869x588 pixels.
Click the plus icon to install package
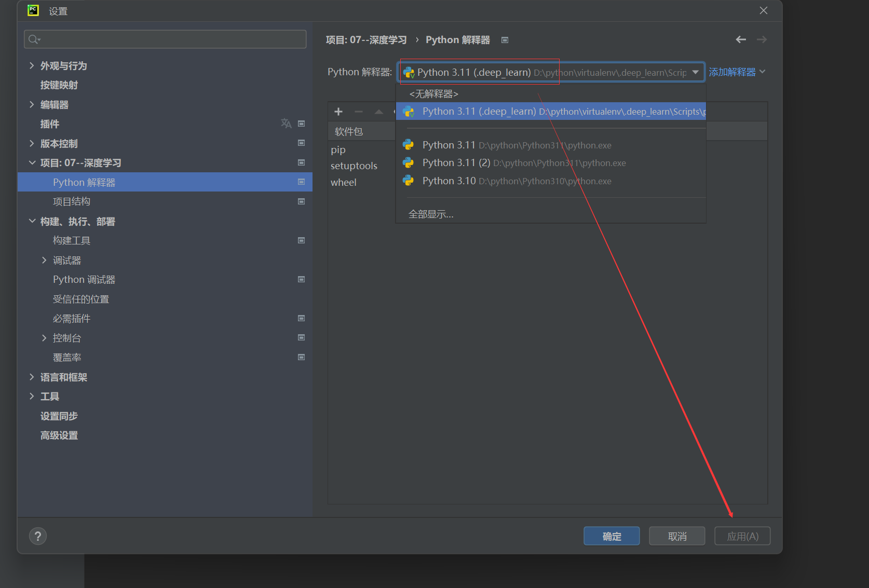click(338, 112)
